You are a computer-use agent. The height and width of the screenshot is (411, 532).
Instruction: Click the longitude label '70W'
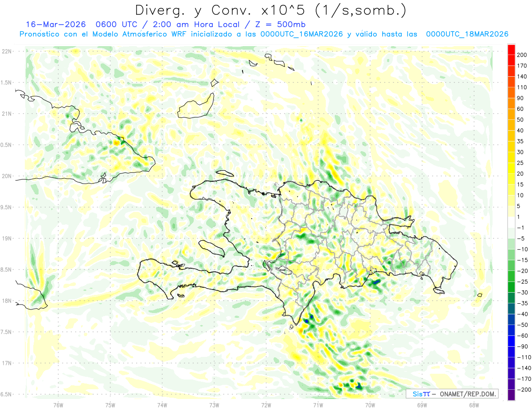(x=370, y=405)
